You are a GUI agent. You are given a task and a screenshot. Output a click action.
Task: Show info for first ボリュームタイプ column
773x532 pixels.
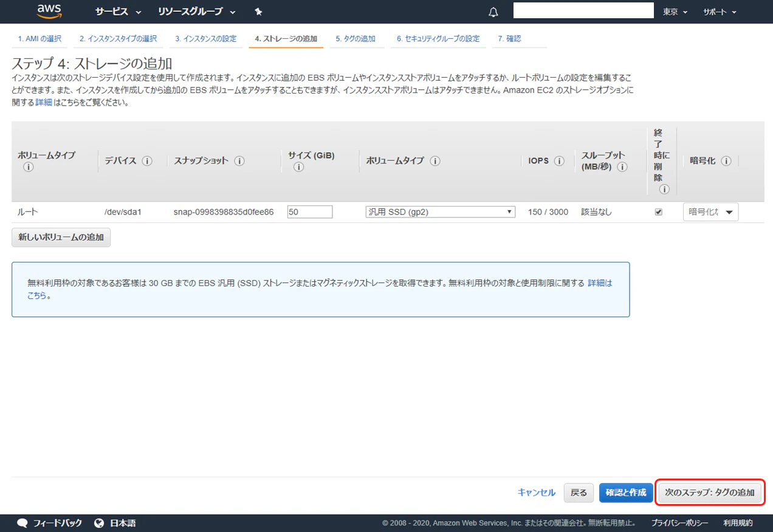(28, 167)
